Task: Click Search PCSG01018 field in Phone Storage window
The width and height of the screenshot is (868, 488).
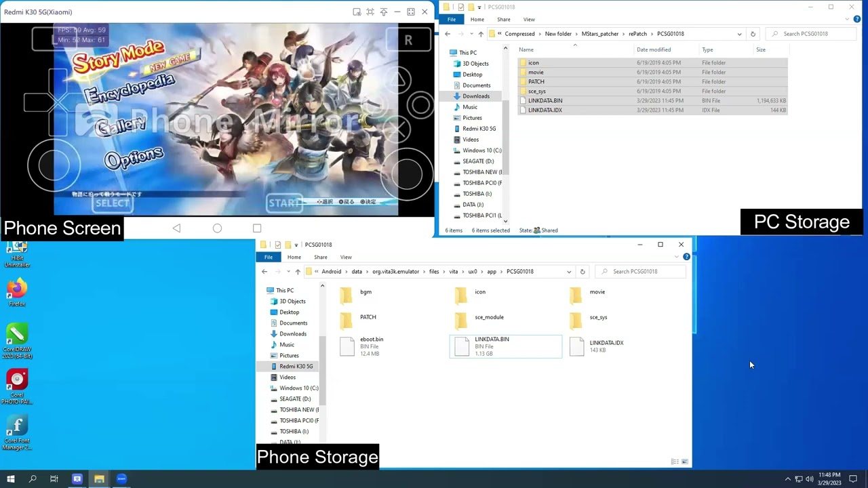Action: click(640, 272)
